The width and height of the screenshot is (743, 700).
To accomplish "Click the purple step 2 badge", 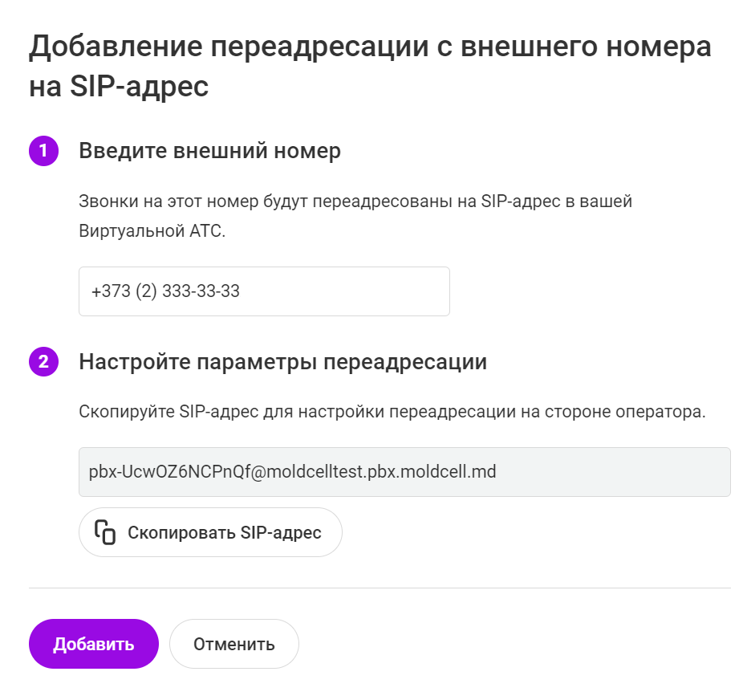I will pos(43,362).
